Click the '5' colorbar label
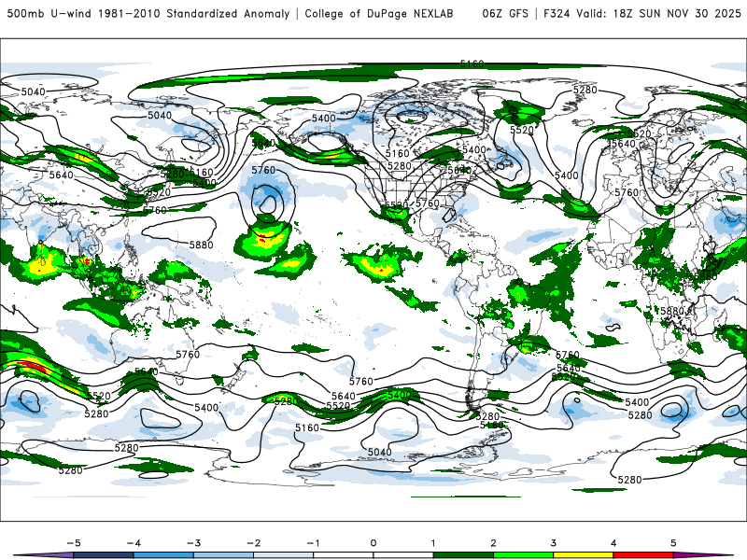The image size is (747, 560). (673, 543)
